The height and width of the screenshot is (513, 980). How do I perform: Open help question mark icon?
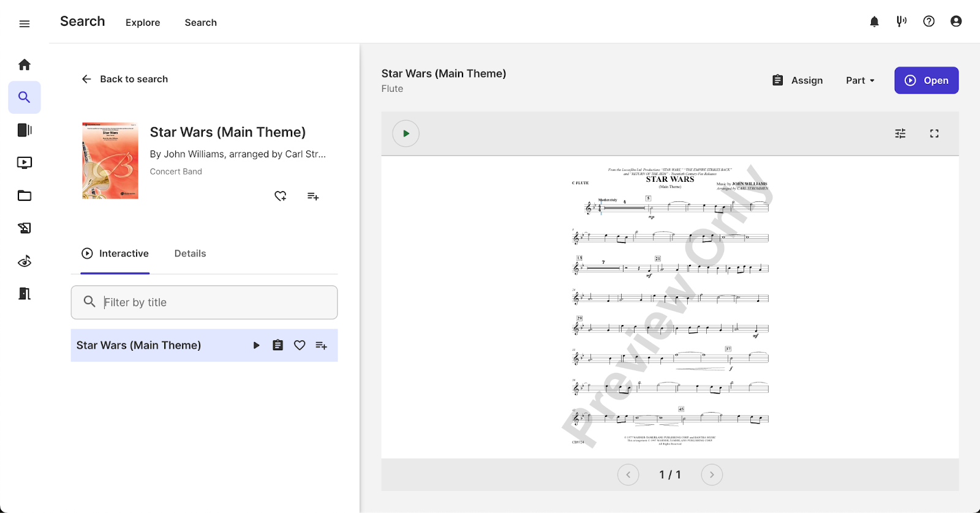[x=929, y=21]
